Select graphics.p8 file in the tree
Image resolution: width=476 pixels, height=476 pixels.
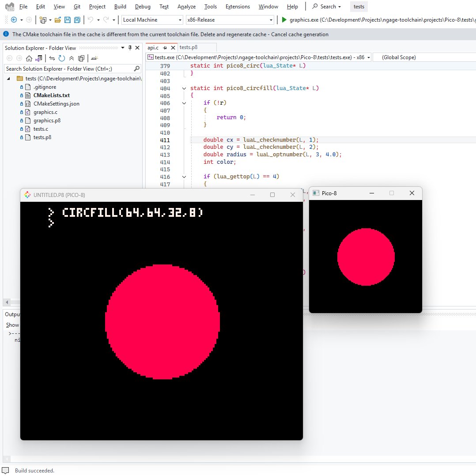(x=47, y=121)
